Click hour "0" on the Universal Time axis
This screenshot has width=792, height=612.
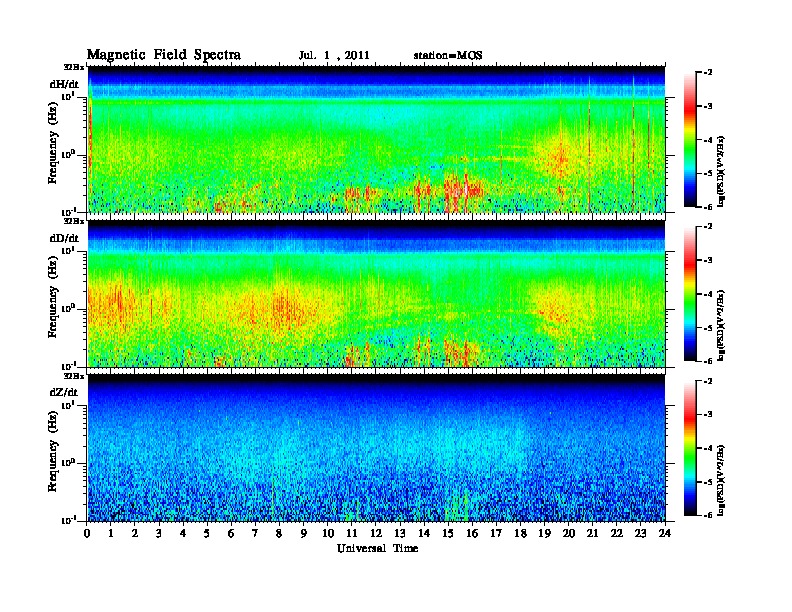(87, 533)
